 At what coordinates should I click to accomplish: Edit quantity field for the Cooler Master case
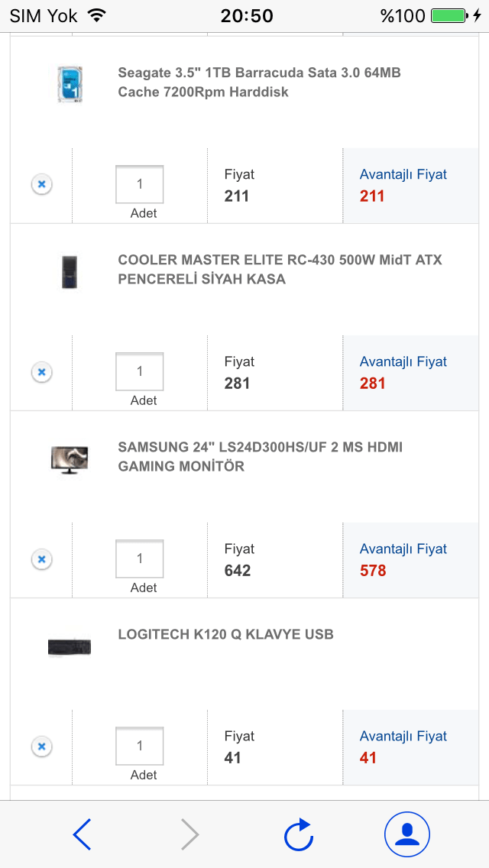tap(139, 371)
